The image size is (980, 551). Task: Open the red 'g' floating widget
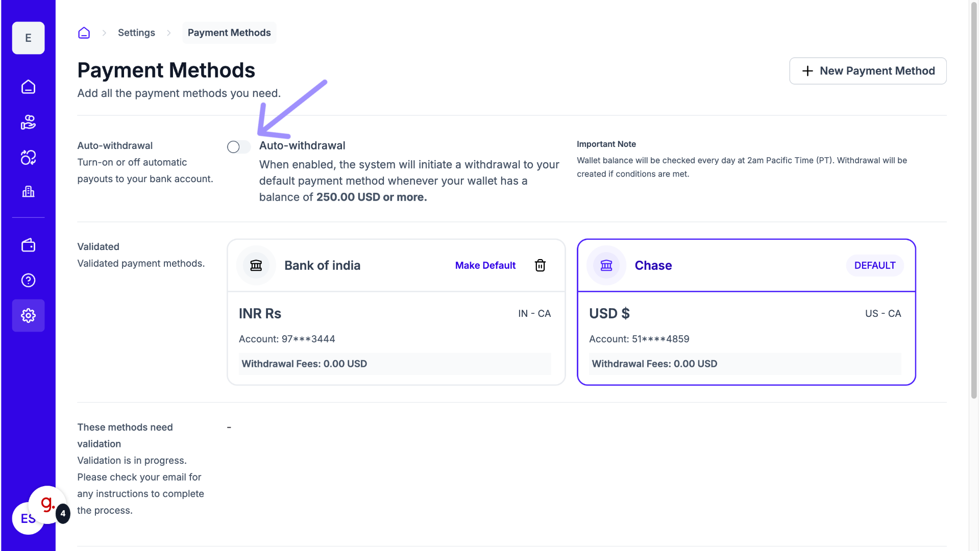point(47,504)
